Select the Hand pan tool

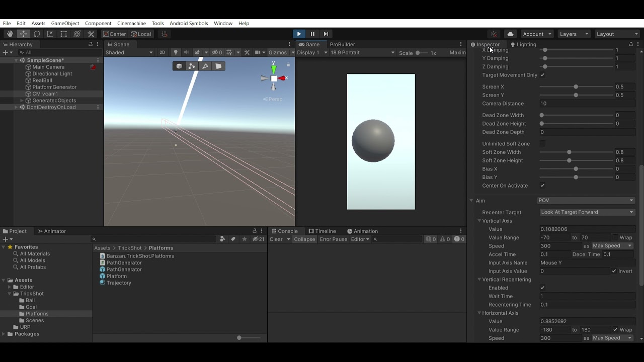click(x=9, y=34)
